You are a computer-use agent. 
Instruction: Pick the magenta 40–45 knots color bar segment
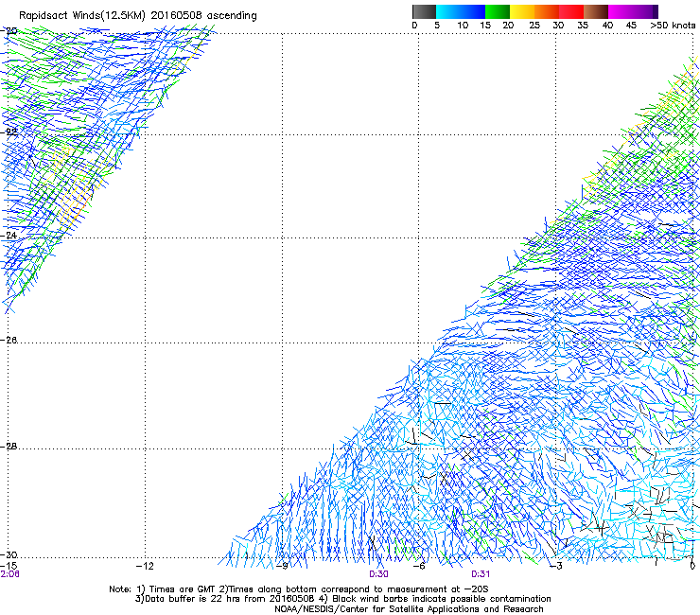(x=621, y=11)
